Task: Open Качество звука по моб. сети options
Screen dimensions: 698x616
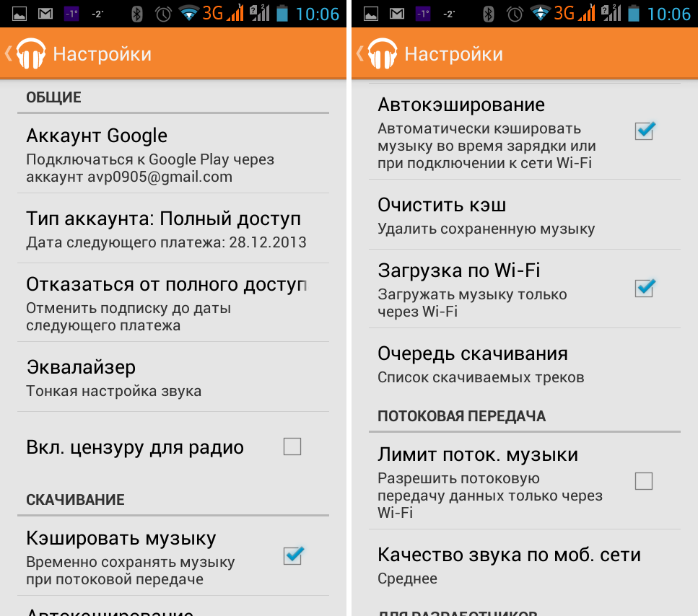Action: tap(524, 566)
